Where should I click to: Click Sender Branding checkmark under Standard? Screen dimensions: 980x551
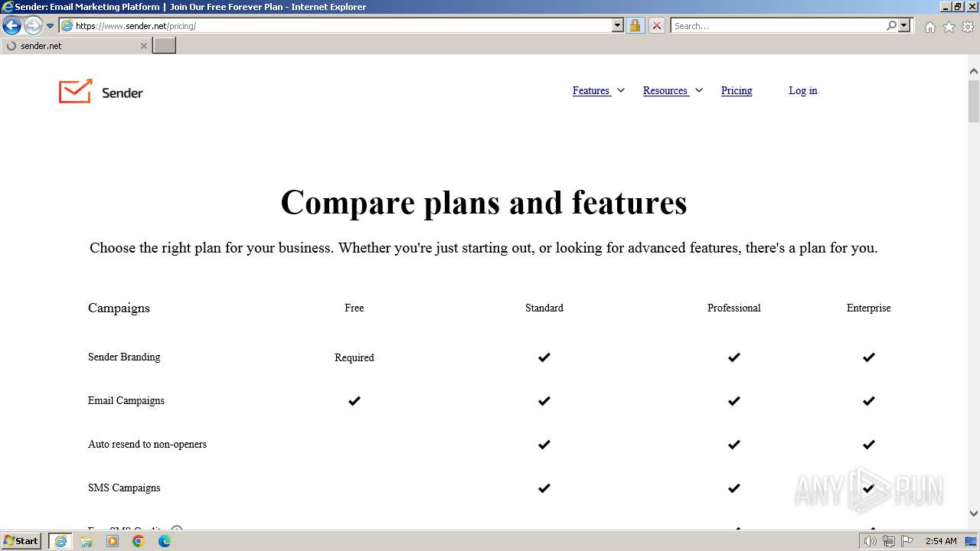[544, 357]
